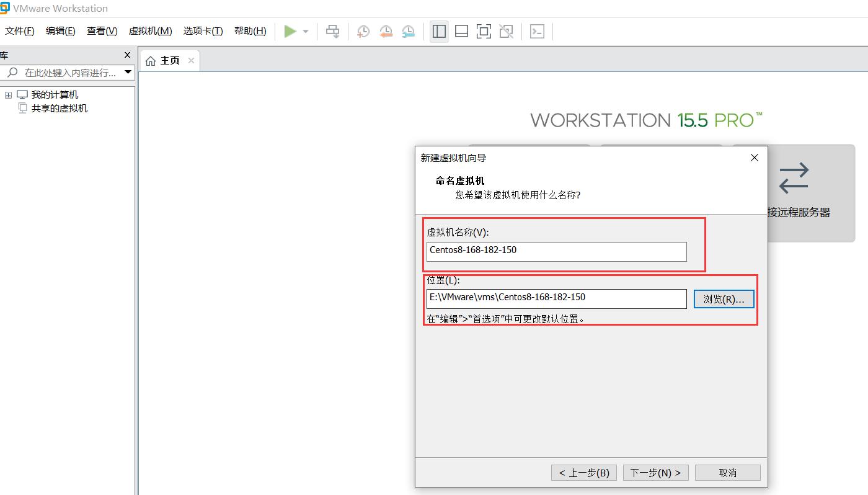Click the 下一步(N) button
Image resolution: width=868 pixels, height=495 pixels.
click(655, 472)
